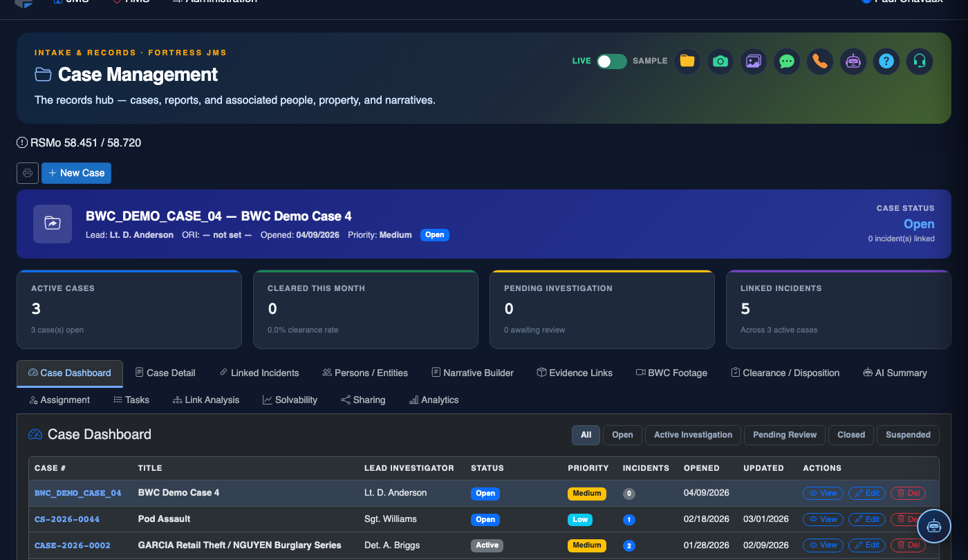This screenshot has width=968, height=560.
Task: Click the green camera icon
Action: tap(720, 62)
